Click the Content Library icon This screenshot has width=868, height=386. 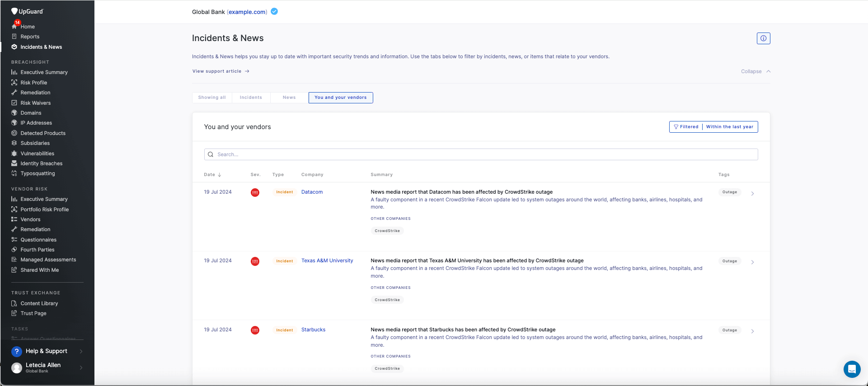[14, 303]
